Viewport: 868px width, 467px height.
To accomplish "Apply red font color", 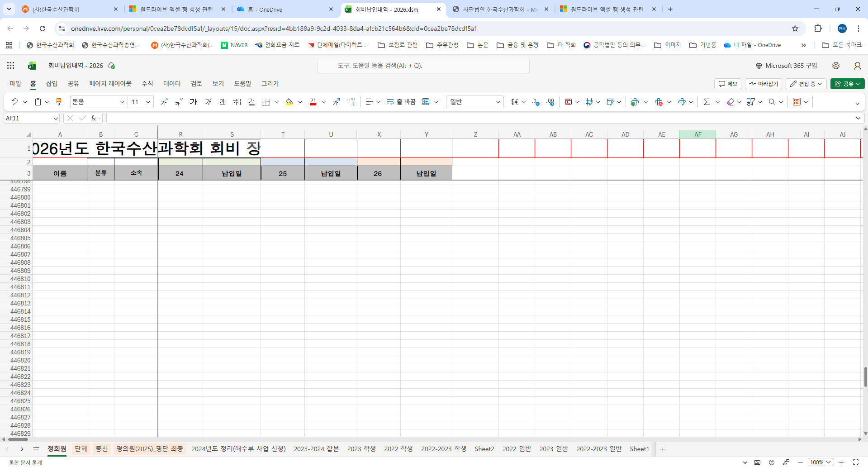I will [x=313, y=102].
